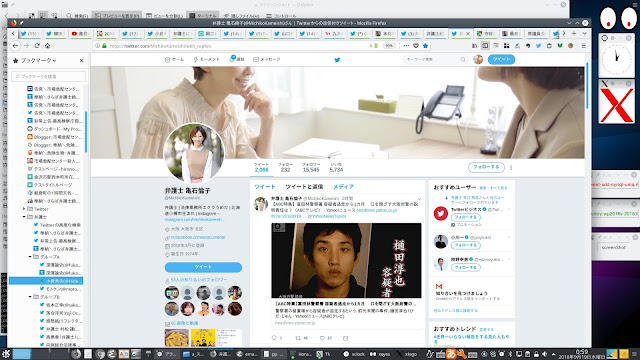640x360 pixels.
Task: Select the ツイートと返信 tab
Action: [x=304, y=187]
